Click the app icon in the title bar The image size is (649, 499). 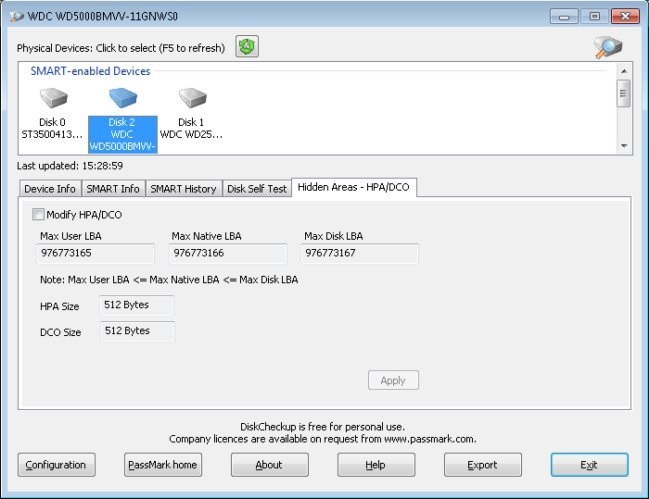click(17, 17)
